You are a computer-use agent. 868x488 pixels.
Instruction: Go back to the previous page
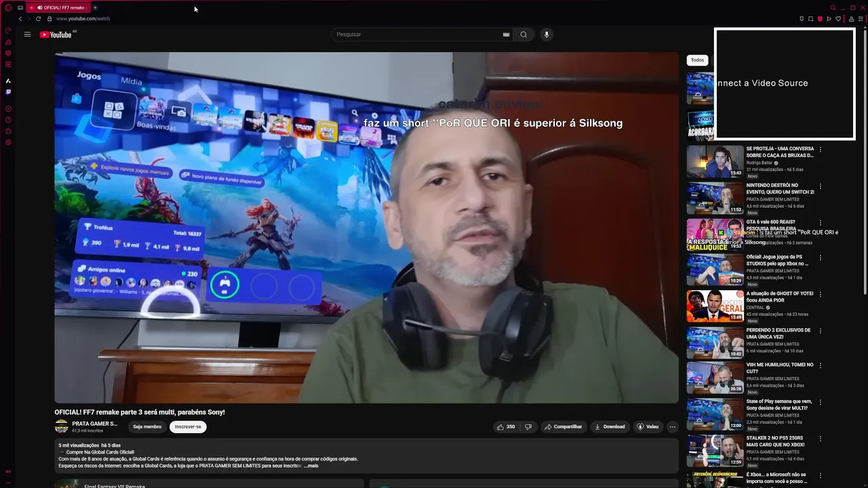[x=20, y=18]
